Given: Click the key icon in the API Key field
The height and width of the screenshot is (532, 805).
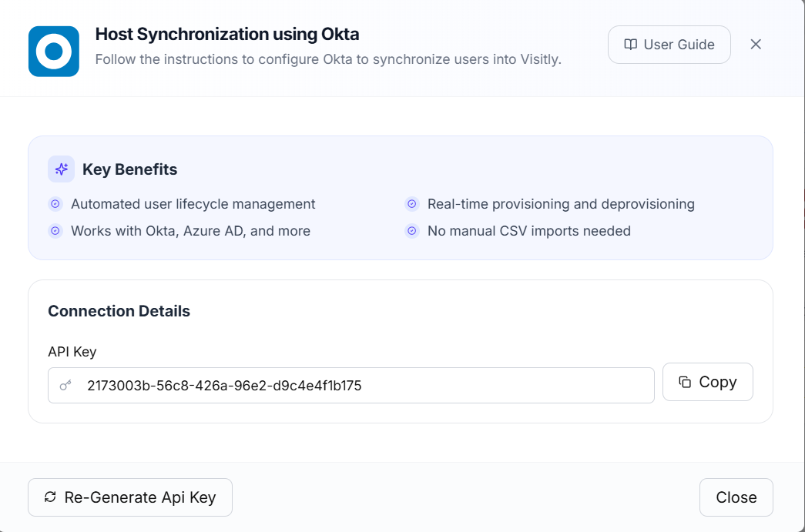Looking at the screenshot, I should pos(65,386).
